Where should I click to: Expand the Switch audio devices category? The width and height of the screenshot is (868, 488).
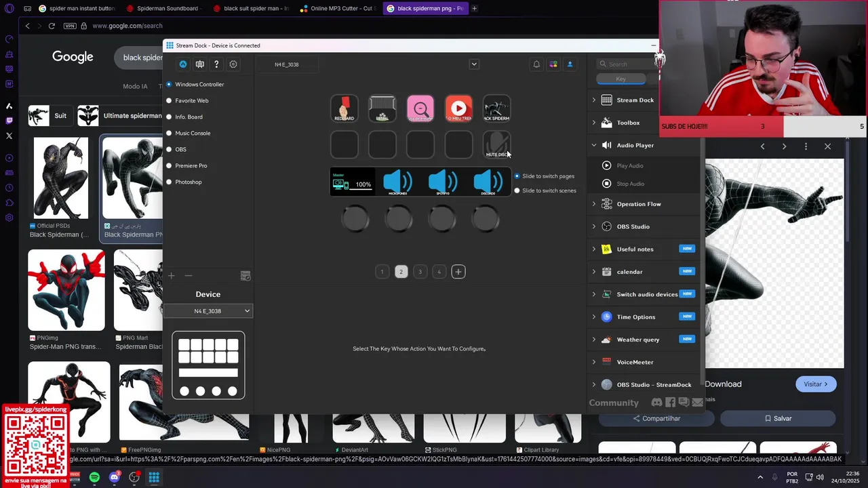point(594,294)
